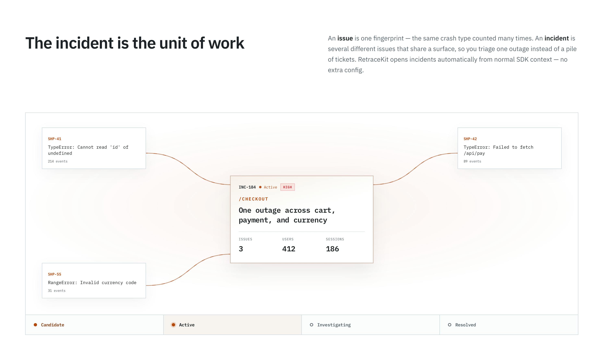
Task: Click the hollow circle beside Resolved
Action: [450, 325]
